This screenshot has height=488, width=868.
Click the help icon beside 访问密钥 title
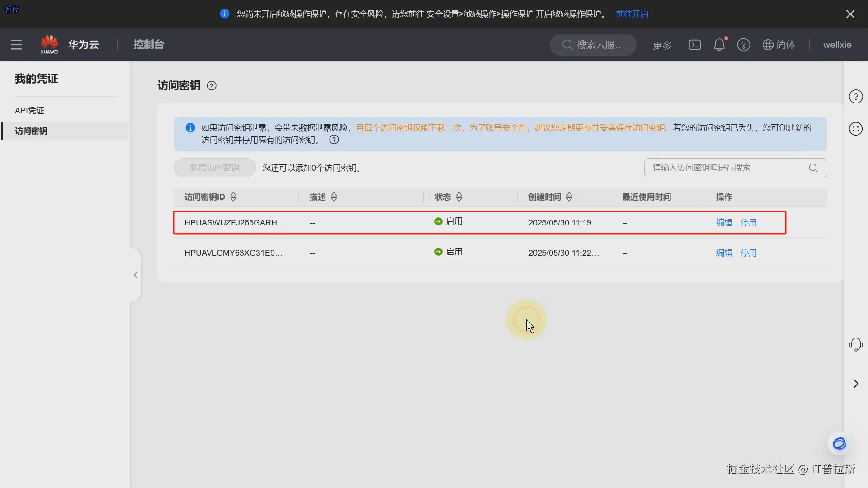(212, 86)
